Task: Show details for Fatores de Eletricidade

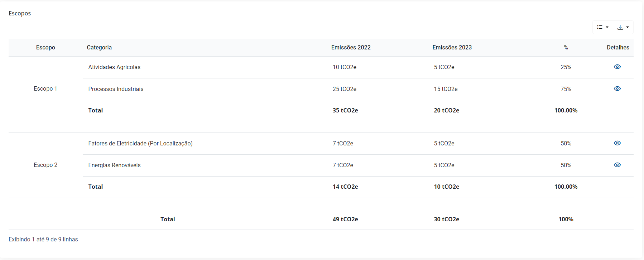Action: [x=617, y=143]
